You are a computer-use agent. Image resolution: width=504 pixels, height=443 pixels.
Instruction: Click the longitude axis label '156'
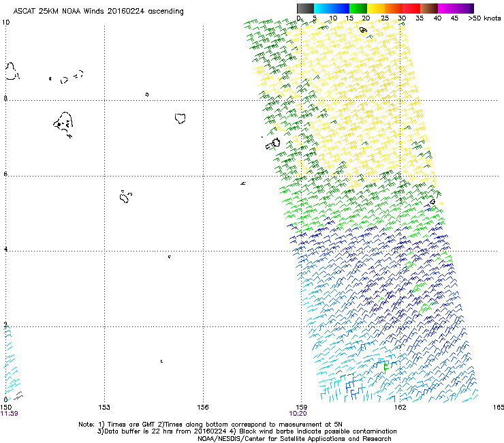[203, 408]
